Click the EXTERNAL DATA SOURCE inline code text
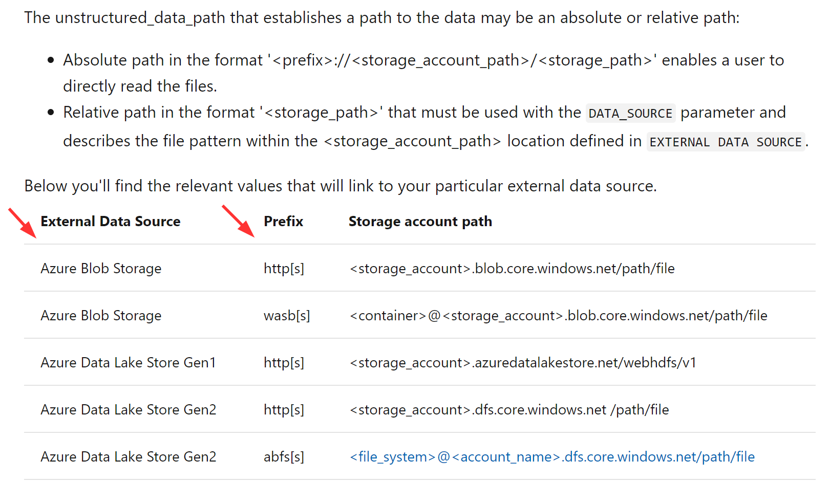830x504 pixels. point(726,142)
